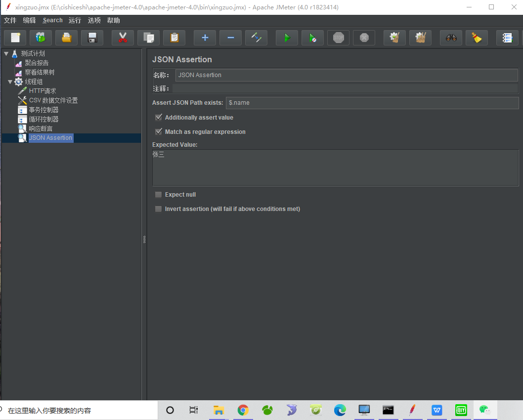Launch Google Chrome from the taskbar
Image resolution: width=523 pixels, height=420 pixels.
[243, 410]
